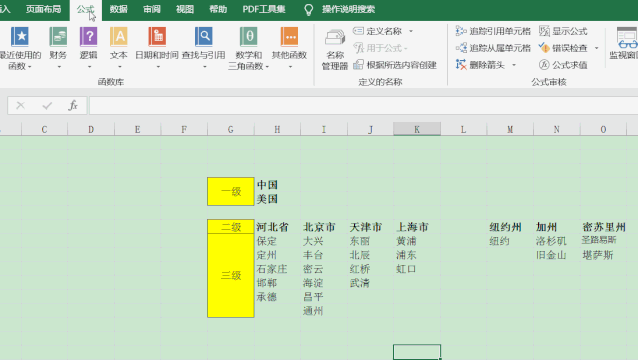Viewport: 638px width, 360px height.
Task: Click inside the formula bar input
Action: pyautogui.click(x=363, y=106)
